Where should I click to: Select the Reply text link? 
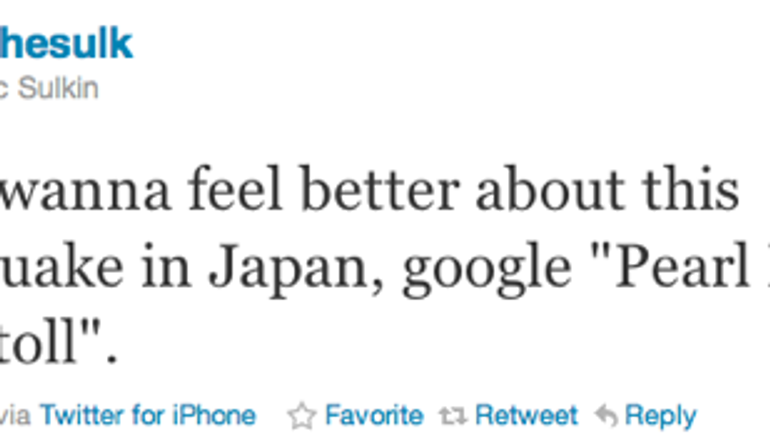[x=660, y=415]
